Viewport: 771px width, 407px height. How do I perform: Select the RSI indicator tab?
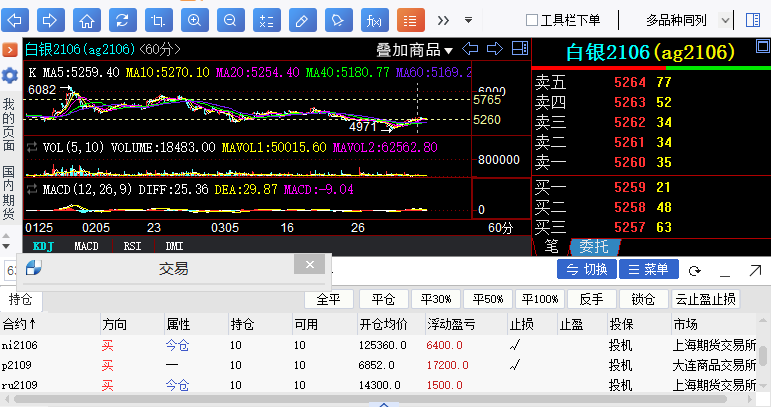pos(132,246)
